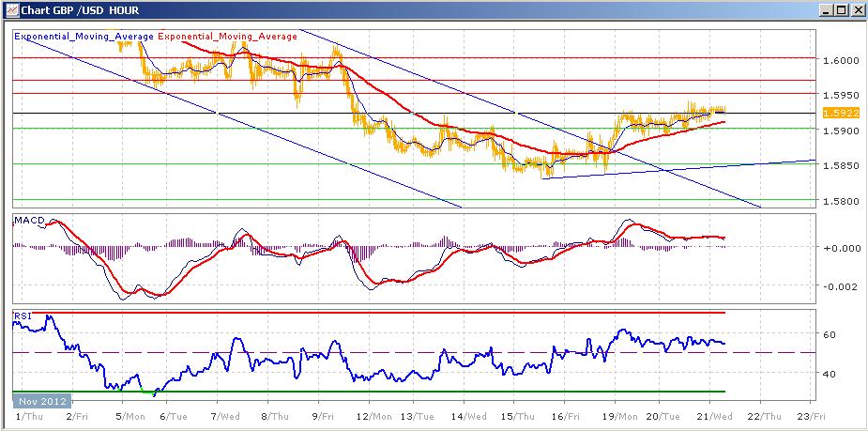Select the green RSI oversold line
The image size is (868, 431).
tap(368, 392)
